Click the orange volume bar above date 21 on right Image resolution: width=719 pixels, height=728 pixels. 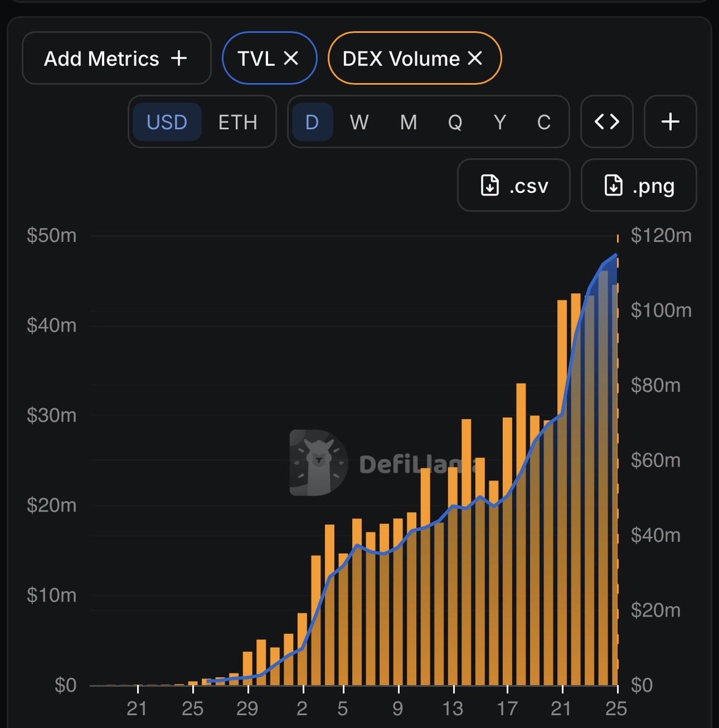[x=562, y=492]
